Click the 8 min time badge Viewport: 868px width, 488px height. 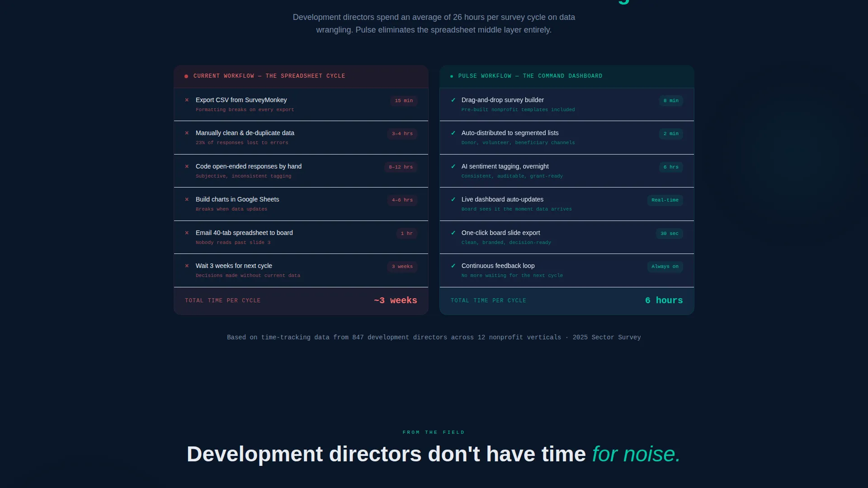671,101
